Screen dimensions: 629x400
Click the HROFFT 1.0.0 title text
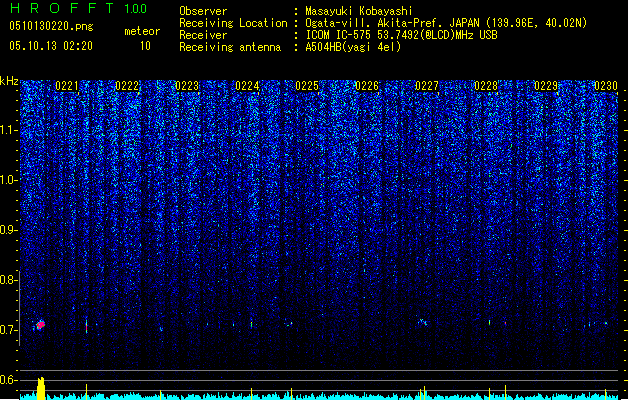click(x=79, y=8)
